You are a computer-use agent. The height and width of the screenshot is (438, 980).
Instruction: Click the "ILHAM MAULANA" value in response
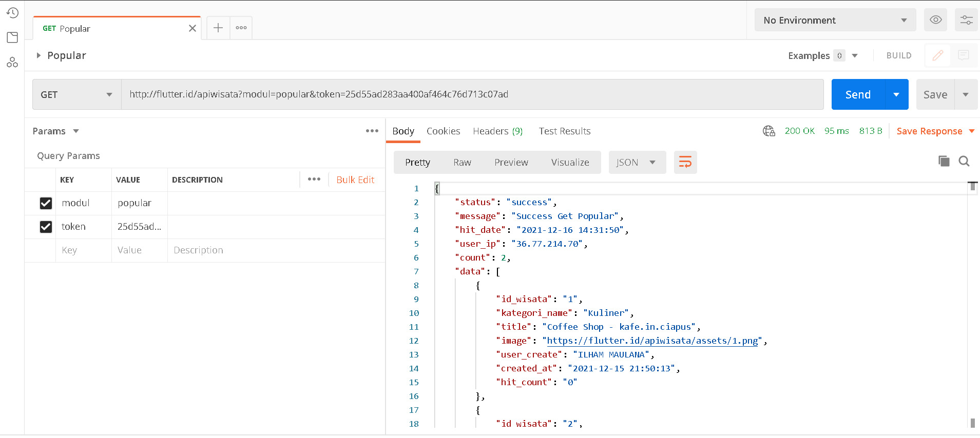pyautogui.click(x=611, y=354)
